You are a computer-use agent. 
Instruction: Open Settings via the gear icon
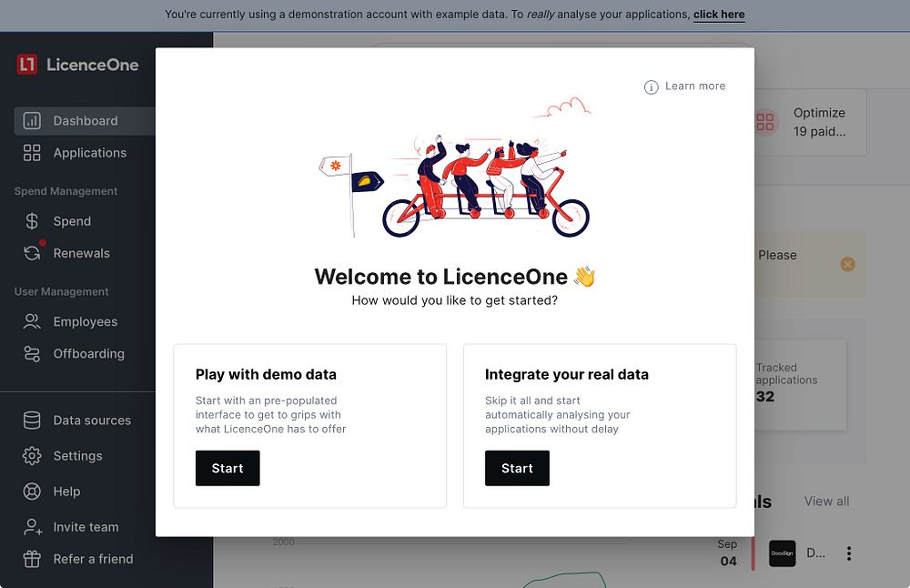32,456
